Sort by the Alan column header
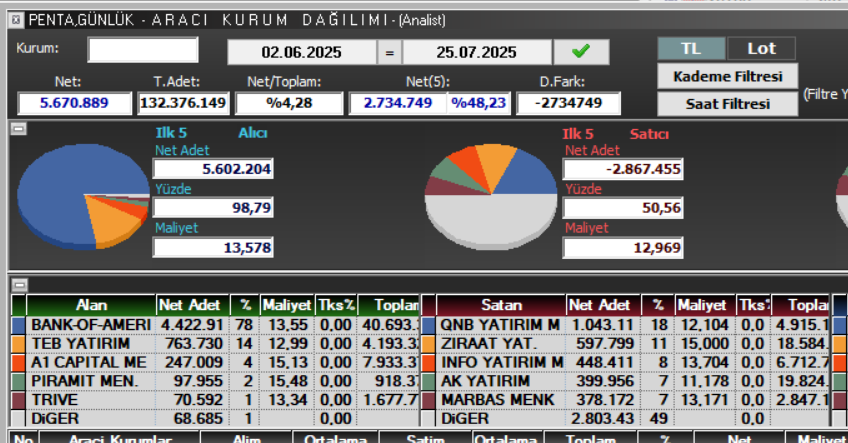The height and width of the screenshot is (443, 848). [91, 305]
